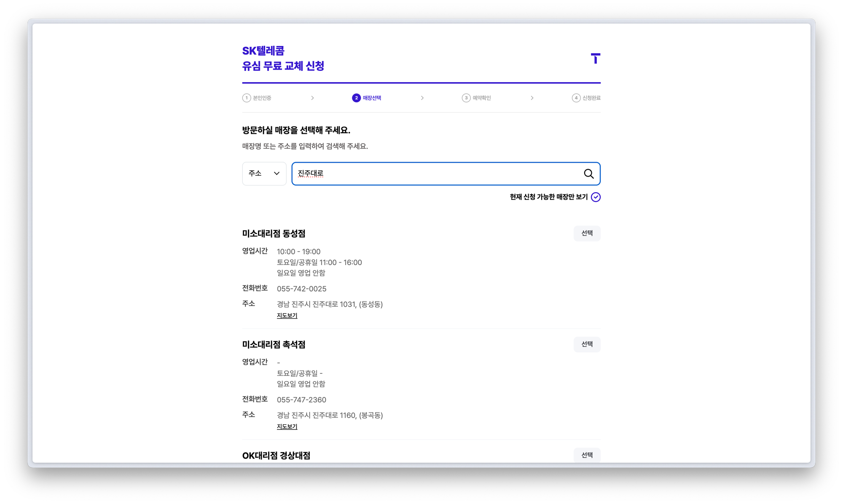
Task: Click step 3 예약확인
Action: tap(476, 98)
